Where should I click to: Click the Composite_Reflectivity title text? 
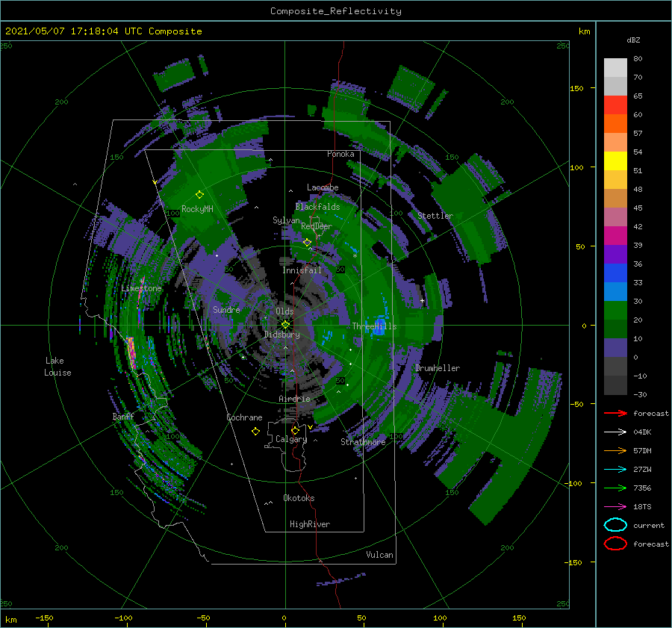click(335, 11)
